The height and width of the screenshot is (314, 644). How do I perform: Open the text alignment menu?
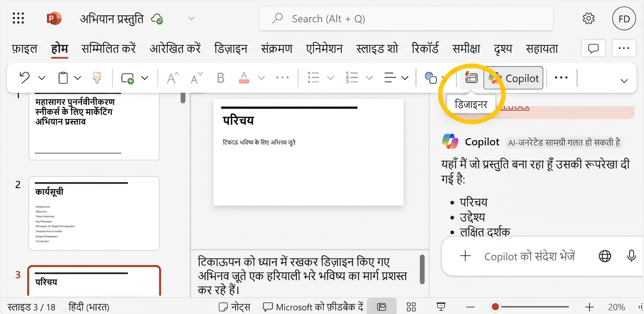tap(390, 78)
